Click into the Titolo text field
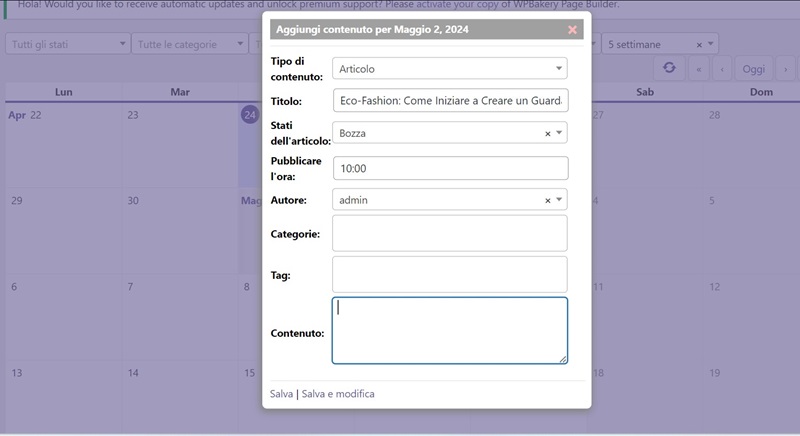 pos(449,101)
